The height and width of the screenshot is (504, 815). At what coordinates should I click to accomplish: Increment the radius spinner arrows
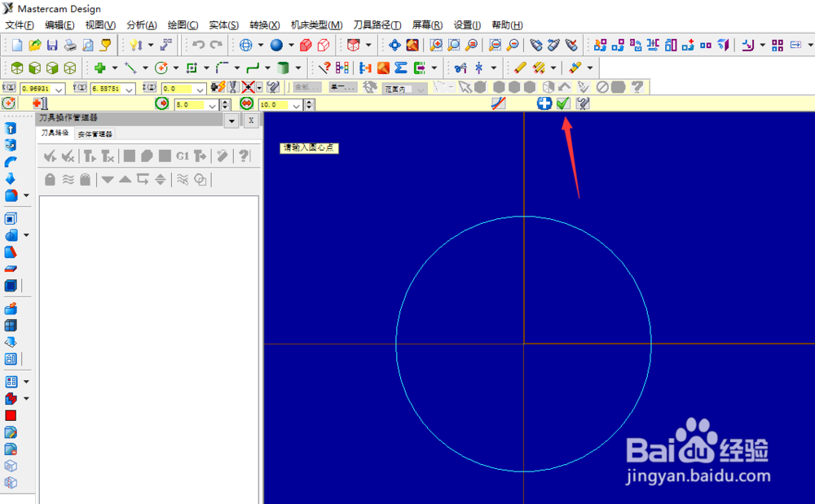(x=225, y=105)
